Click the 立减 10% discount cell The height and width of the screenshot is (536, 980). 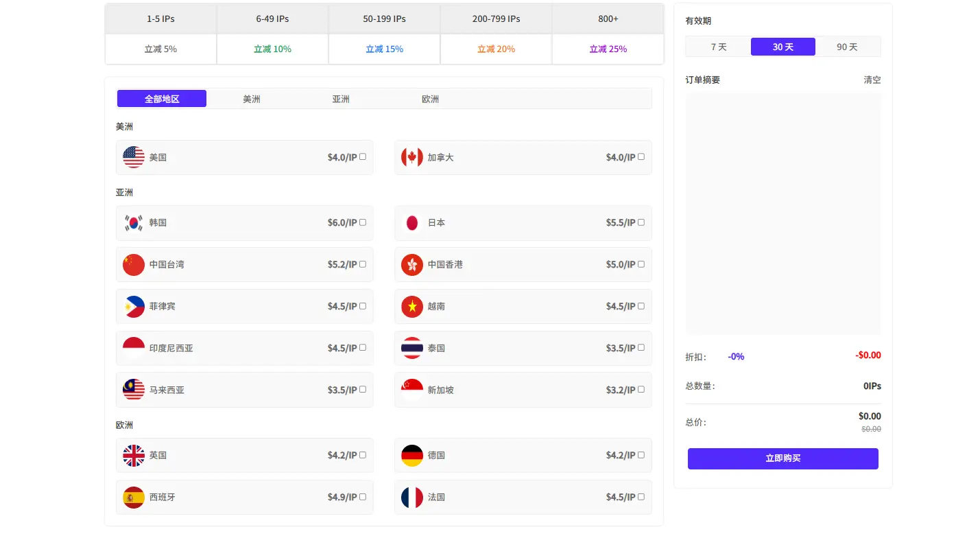tap(272, 49)
